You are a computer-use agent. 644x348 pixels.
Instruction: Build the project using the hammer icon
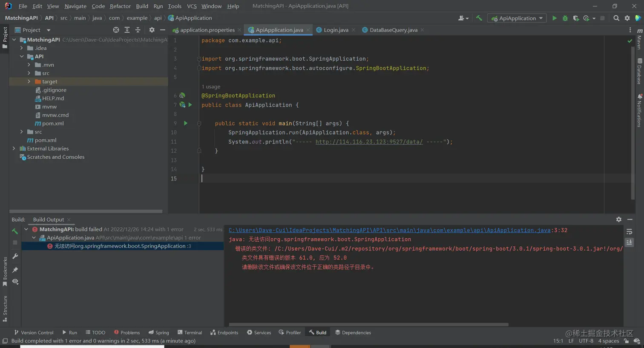click(478, 18)
